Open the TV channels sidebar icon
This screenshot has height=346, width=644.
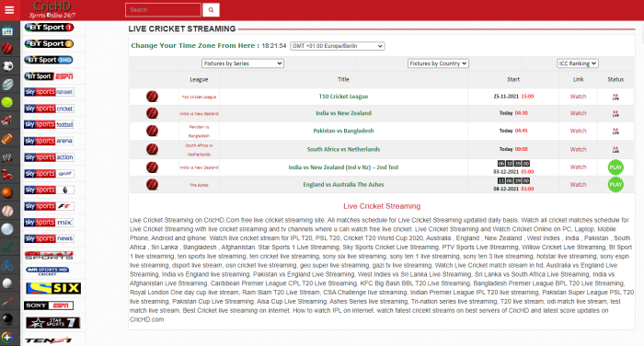tap(7, 30)
